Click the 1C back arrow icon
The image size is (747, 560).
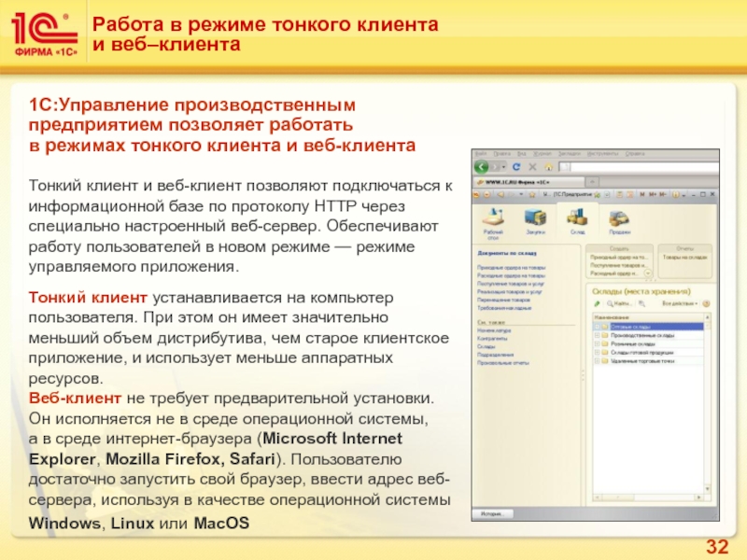(500, 194)
